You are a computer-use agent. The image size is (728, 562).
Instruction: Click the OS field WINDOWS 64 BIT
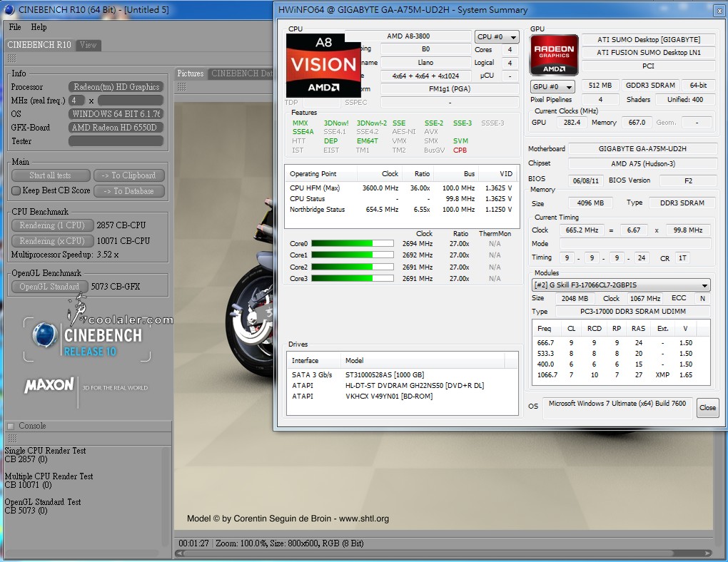click(116, 113)
